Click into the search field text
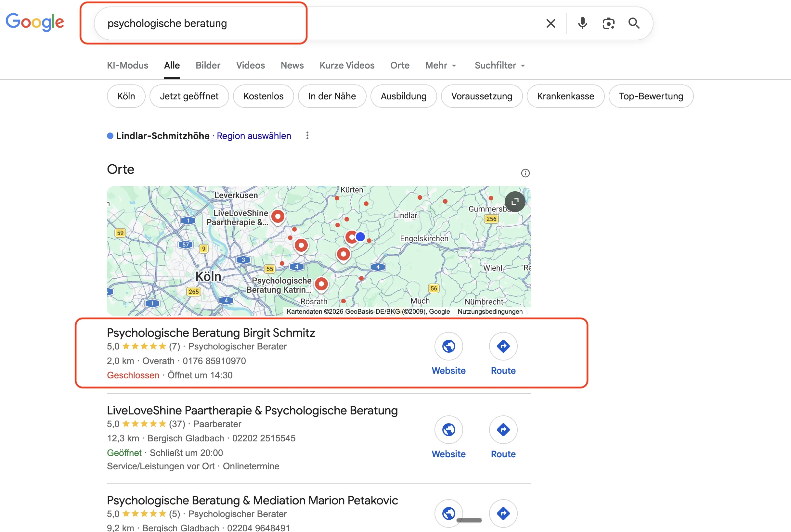 click(167, 23)
